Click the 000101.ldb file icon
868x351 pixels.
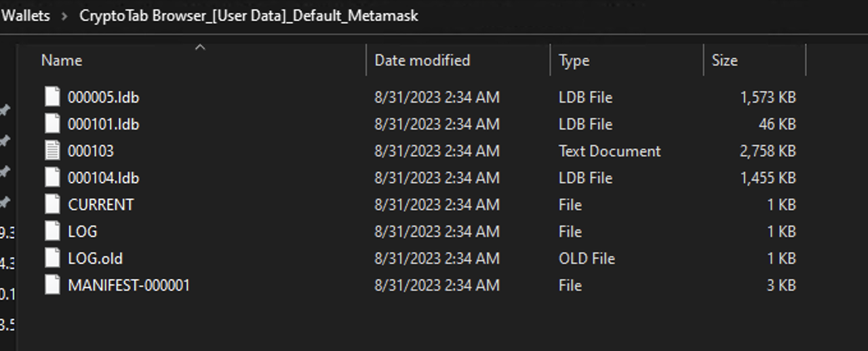[52, 124]
